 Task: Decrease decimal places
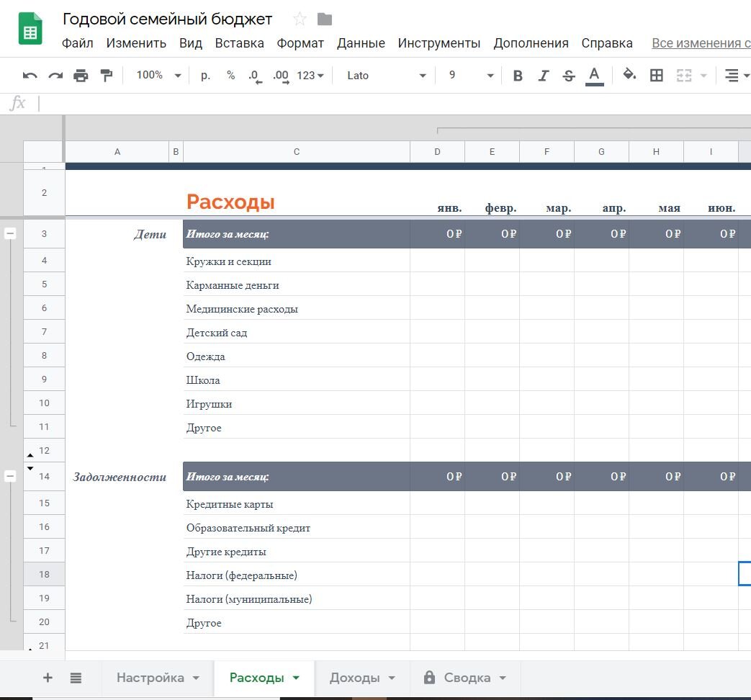click(256, 76)
